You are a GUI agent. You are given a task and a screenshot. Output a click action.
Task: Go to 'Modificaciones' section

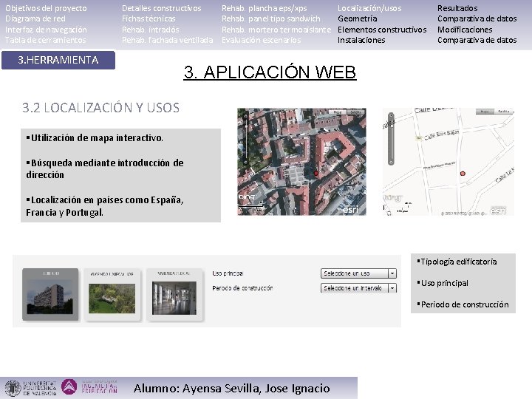pos(465,30)
